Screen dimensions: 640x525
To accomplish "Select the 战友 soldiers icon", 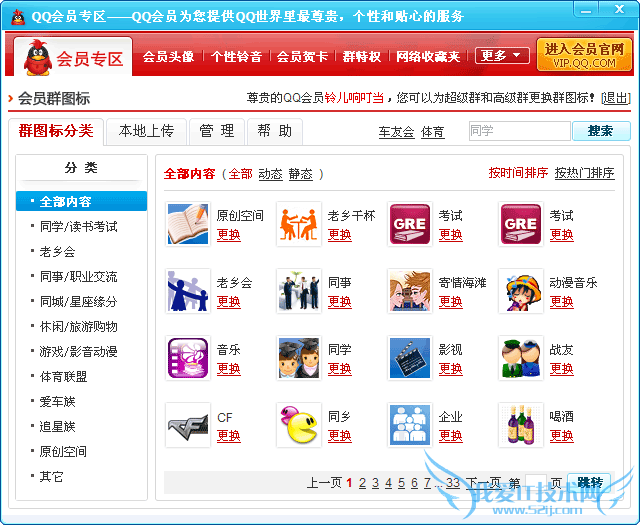I will click(521, 358).
